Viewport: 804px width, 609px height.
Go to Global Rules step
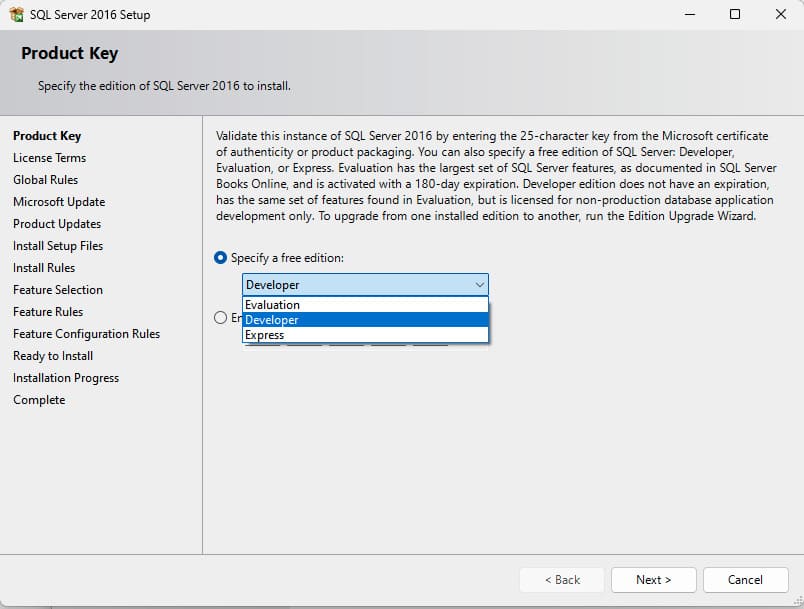pos(45,180)
